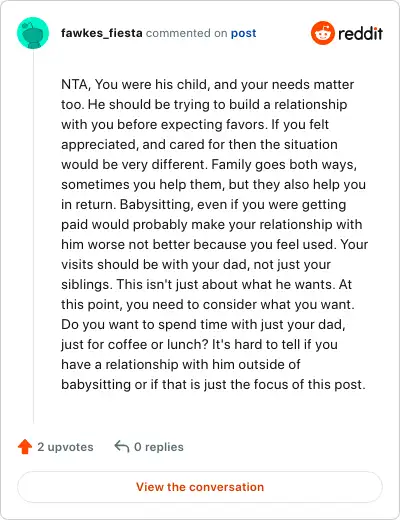Image resolution: width=400 pixels, height=520 pixels.
Task: Click the final line ending 'focus of this post.'
Action: pyautogui.click(x=213, y=385)
